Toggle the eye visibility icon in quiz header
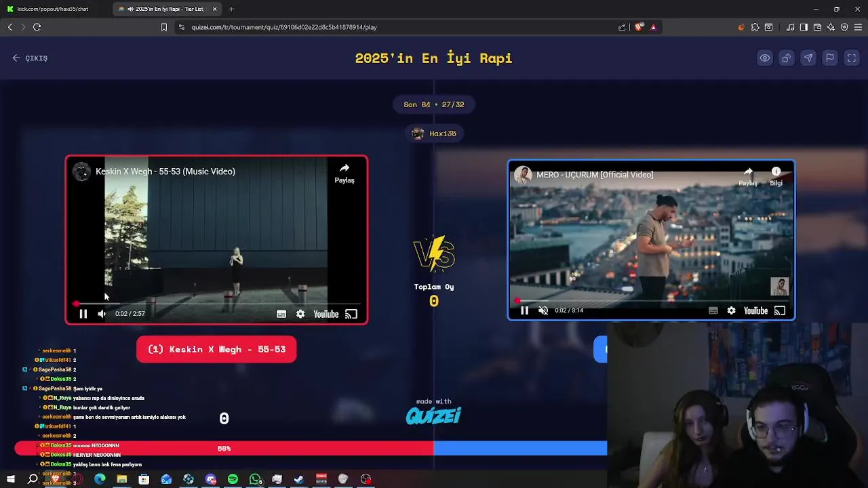 765,58
